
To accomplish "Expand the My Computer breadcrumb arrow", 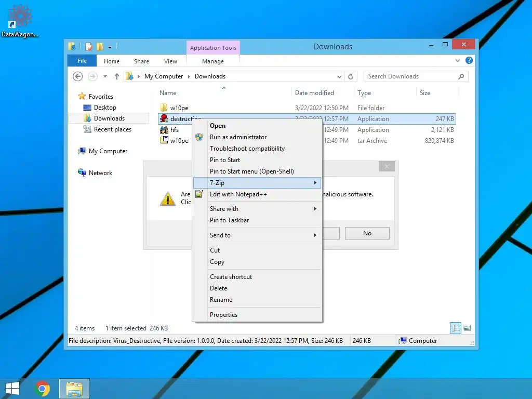I will tap(189, 77).
